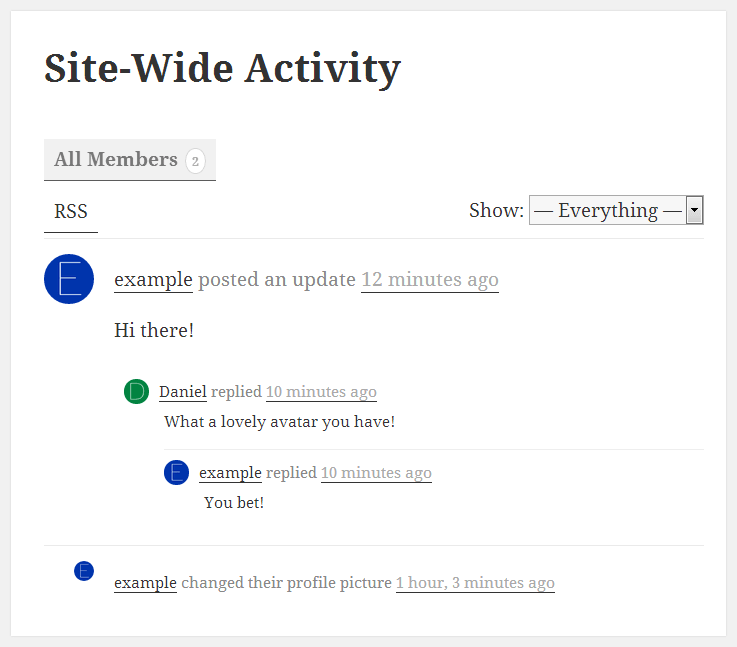The image size is (737, 647).
Task: Click example's large blue avatar on the update
Action: point(69,278)
